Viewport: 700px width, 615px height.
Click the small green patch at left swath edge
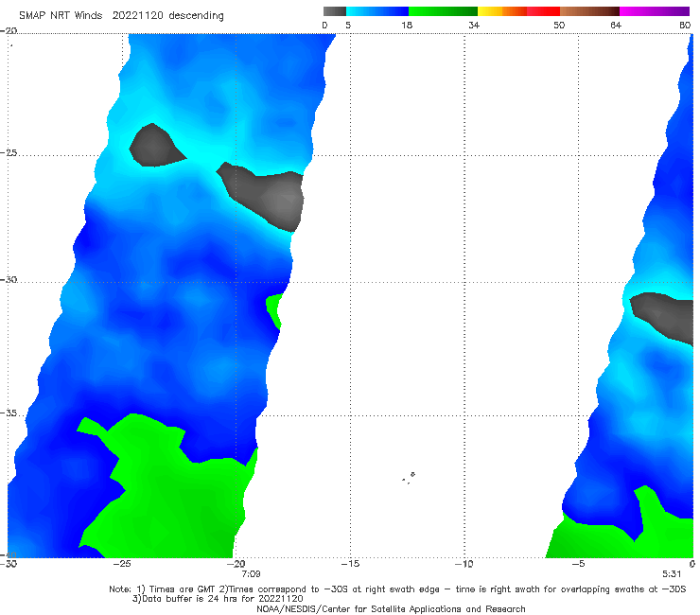(273, 309)
